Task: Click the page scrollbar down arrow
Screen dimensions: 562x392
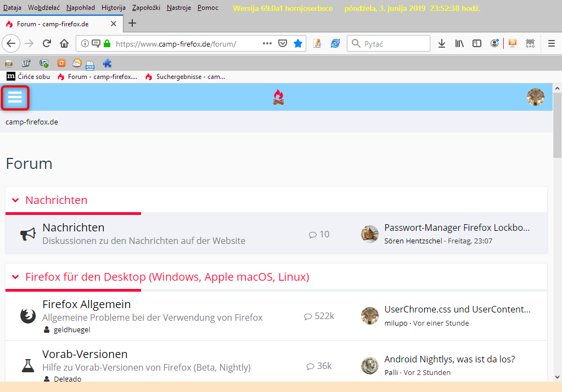Action: pos(557,377)
